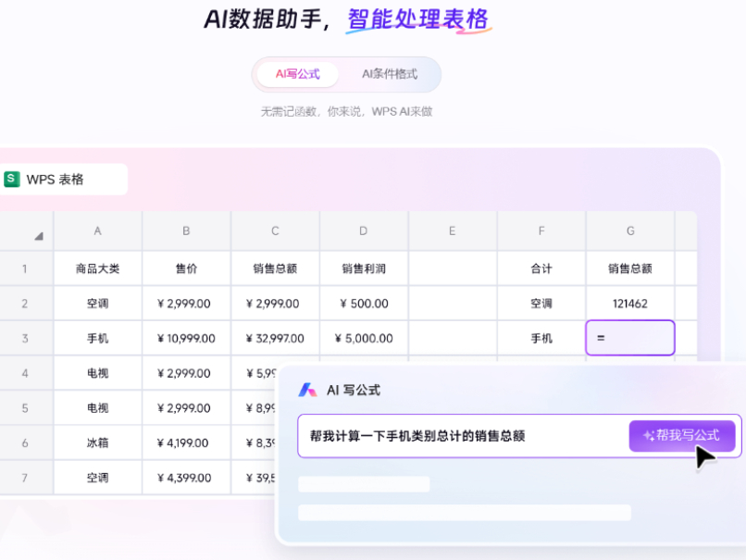
Task: Click the WPS 表格 green S icon
Action: (12, 180)
